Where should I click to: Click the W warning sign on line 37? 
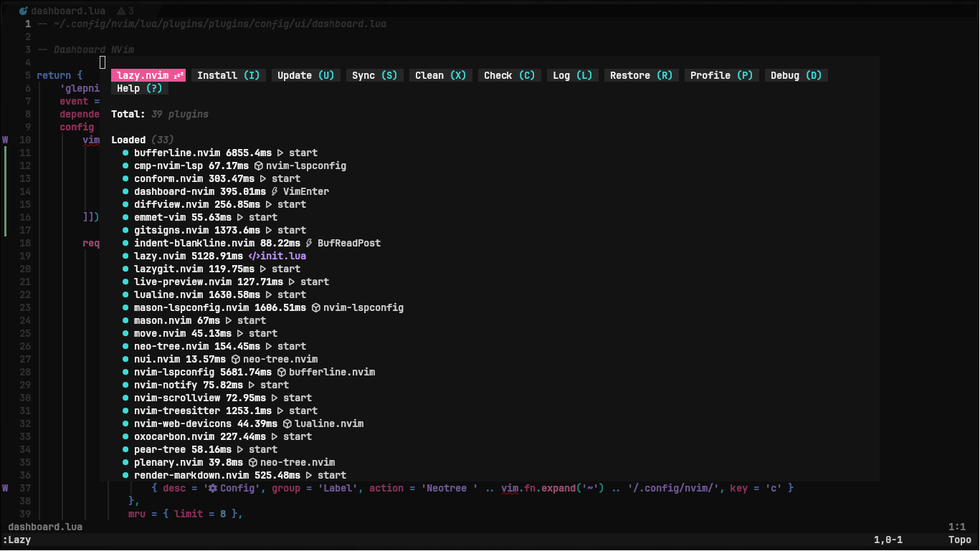click(5, 488)
